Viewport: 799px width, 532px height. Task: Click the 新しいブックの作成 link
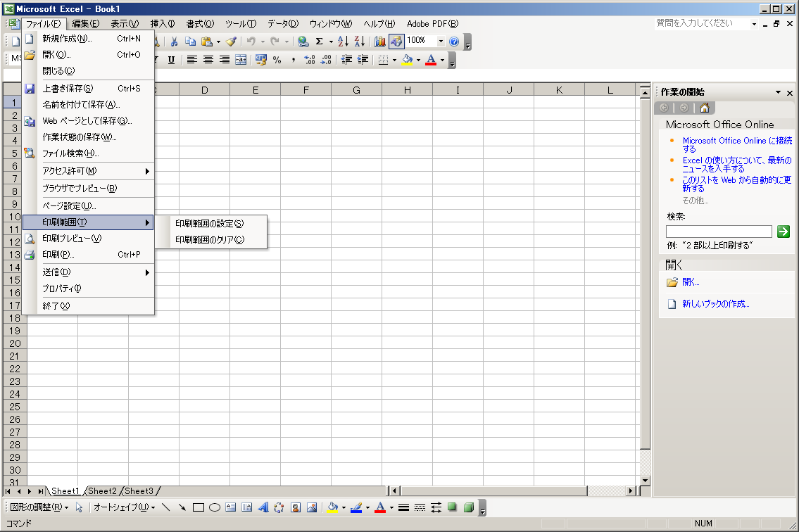coord(715,304)
